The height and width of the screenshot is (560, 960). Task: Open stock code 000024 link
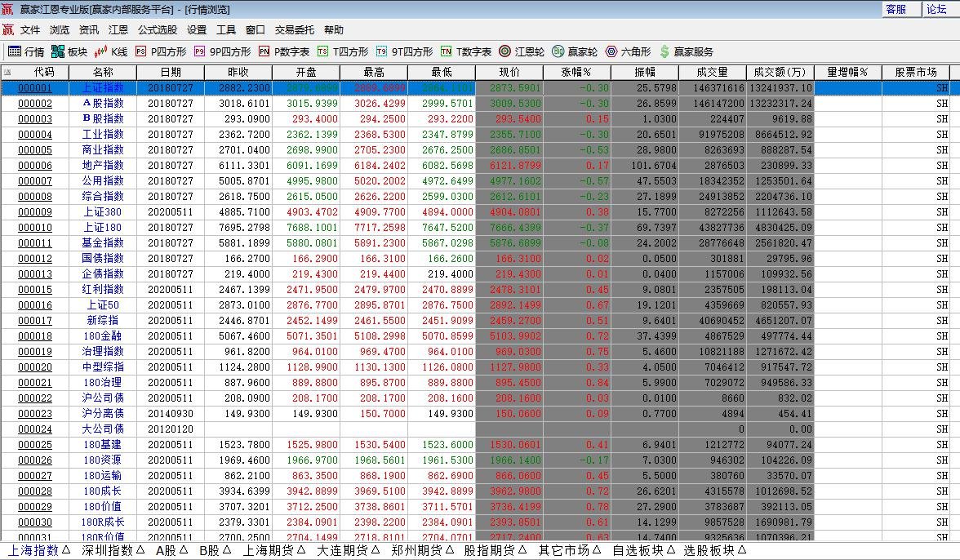(x=35, y=429)
